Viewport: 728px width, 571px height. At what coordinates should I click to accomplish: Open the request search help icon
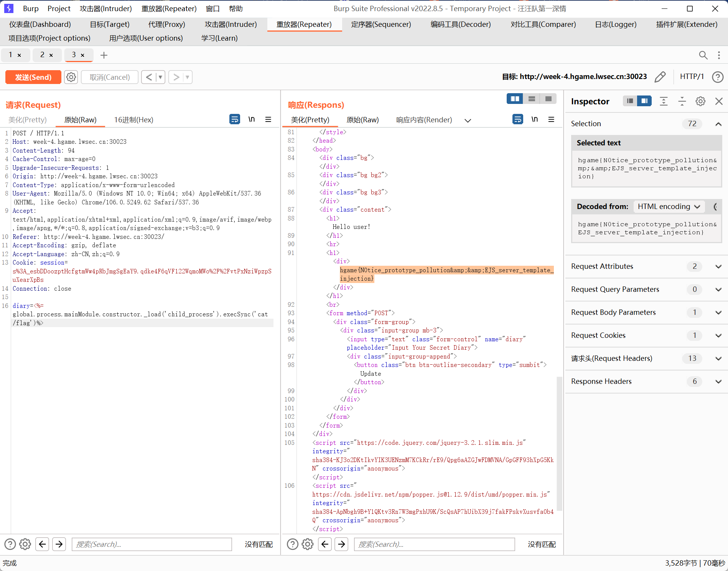(10, 544)
